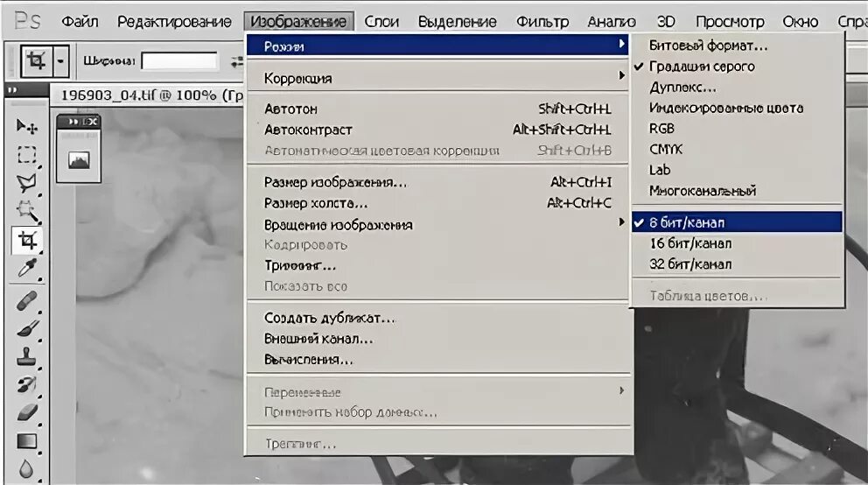The height and width of the screenshot is (485, 868).
Task: Expand the toolbox panel with double arrows
Action: point(13,89)
